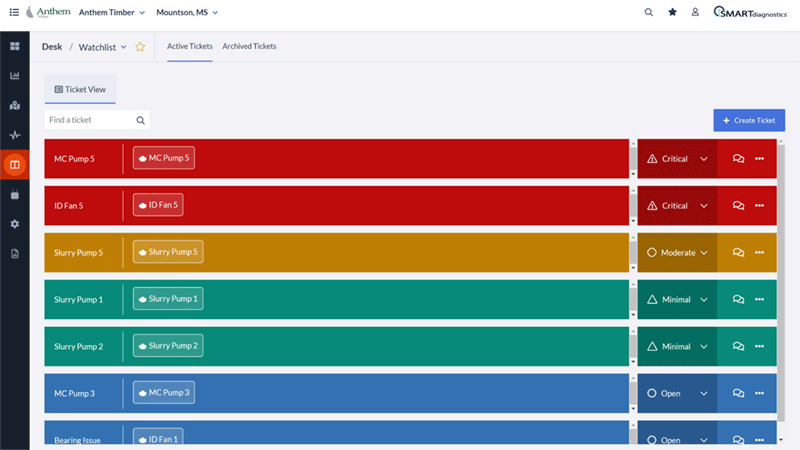This screenshot has width=800, height=450.
Task: Open Critical status dropdown for ID Fan 5
Action: tap(677, 206)
